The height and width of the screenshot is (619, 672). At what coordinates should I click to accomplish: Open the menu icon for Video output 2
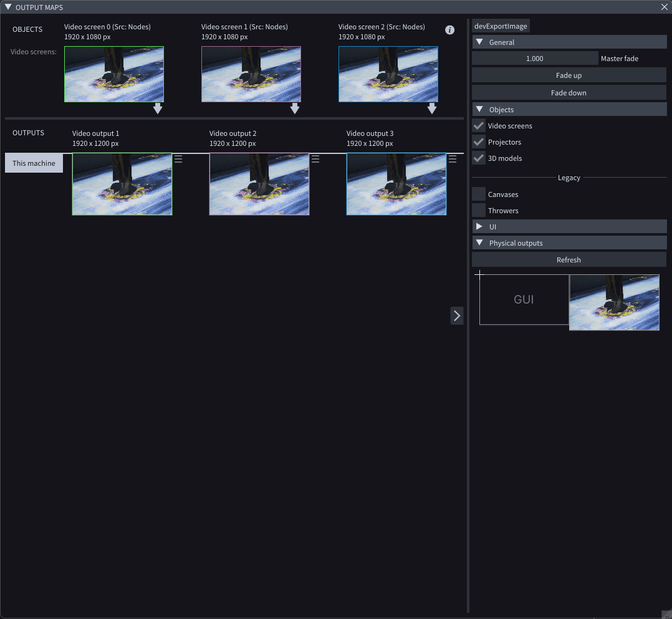315,159
